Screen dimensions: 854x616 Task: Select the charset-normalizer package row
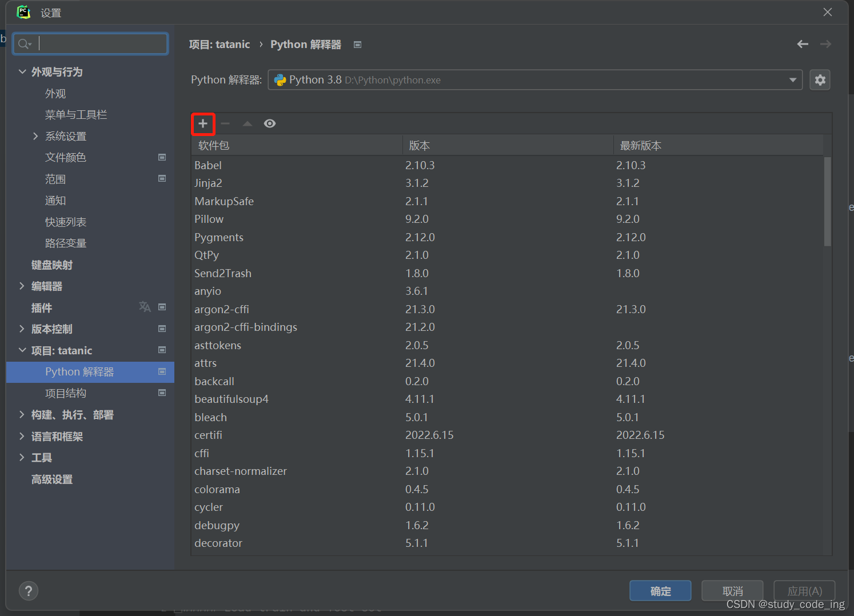point(508,471)
